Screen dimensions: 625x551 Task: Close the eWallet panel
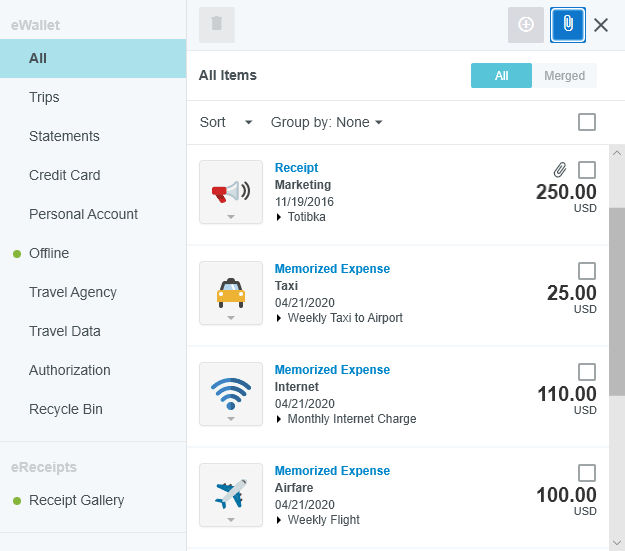pos(601,25)
